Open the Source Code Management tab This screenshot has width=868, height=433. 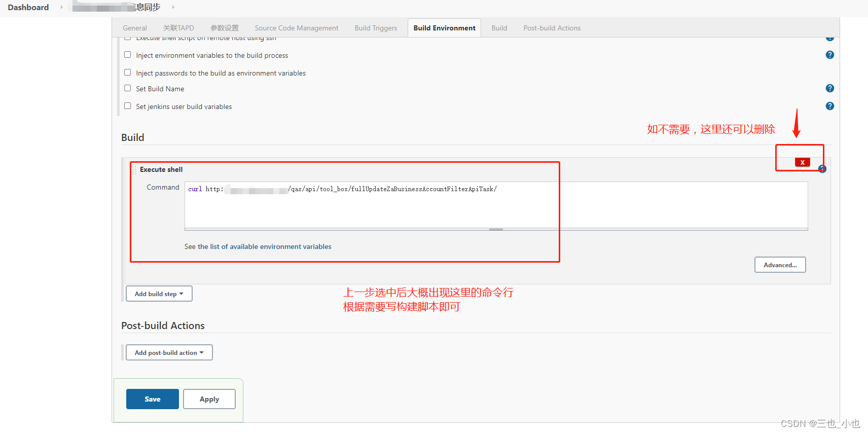pos(297,28)
